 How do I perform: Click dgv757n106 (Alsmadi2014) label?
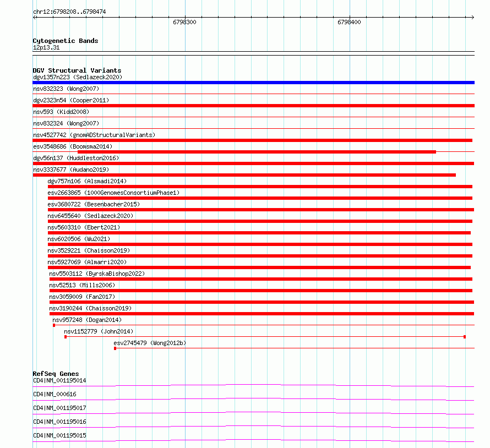(x=87, y=181)
